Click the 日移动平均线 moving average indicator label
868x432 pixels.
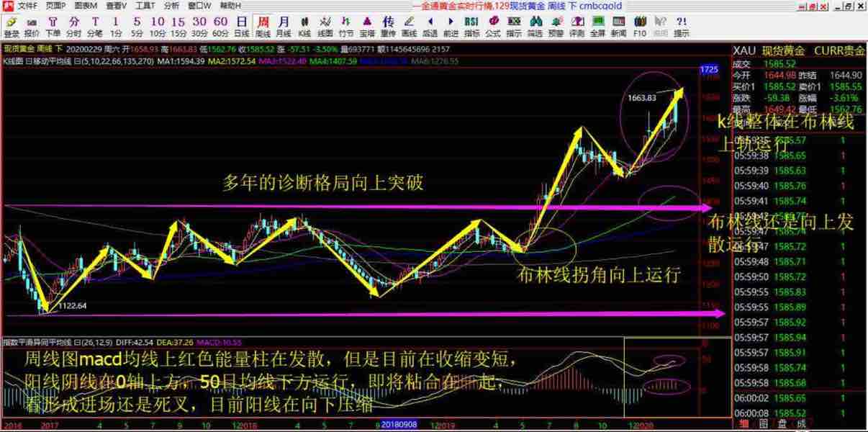(48, 62)
